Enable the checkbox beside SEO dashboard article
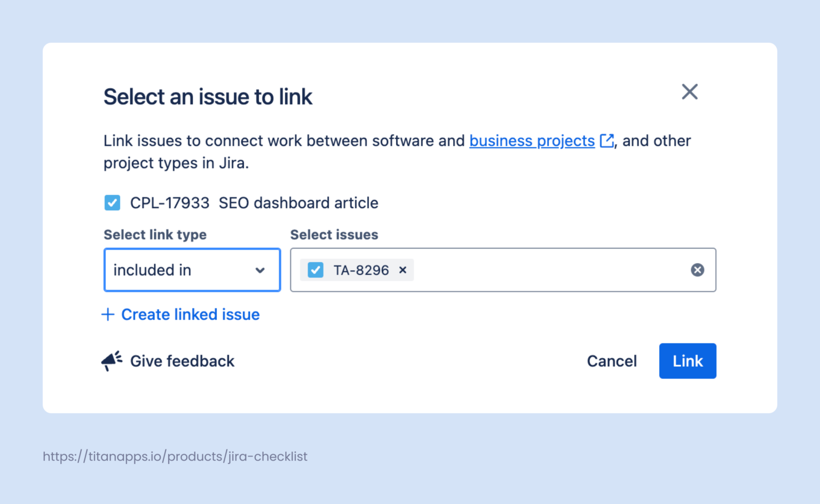Screen dimensions: 820x504 point(112,203)
